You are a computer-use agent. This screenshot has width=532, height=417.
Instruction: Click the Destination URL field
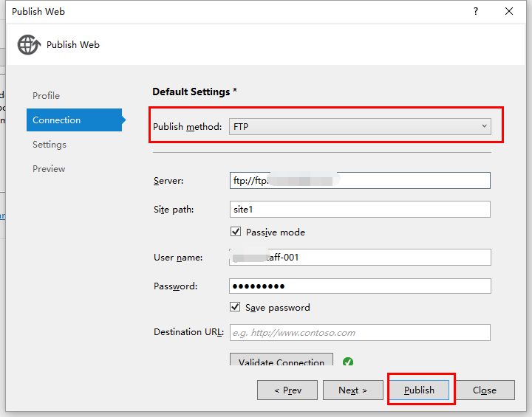pyautogui.click(x=360, y=333)
